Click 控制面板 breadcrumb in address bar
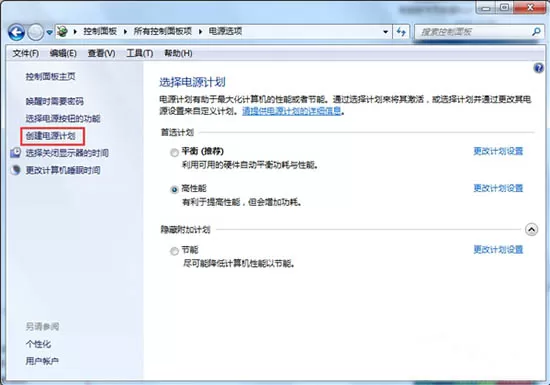 tap(100, 32)
